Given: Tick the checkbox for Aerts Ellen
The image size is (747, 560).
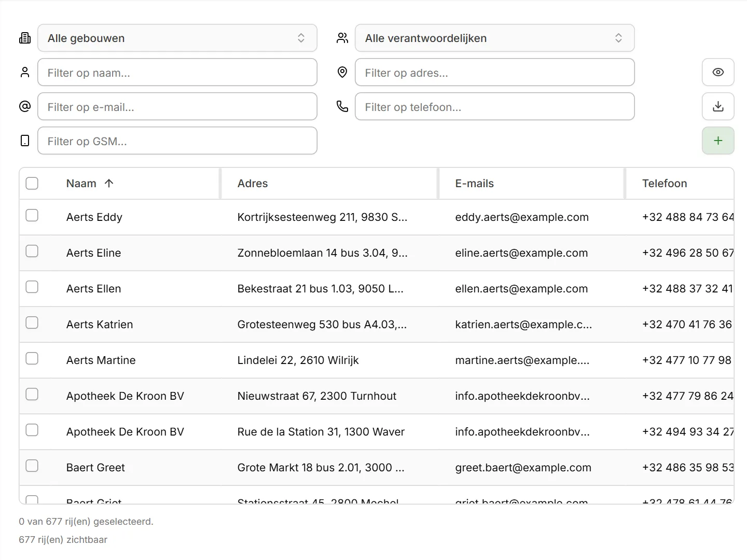Looking at the screenshot, I should coord(32,287).
